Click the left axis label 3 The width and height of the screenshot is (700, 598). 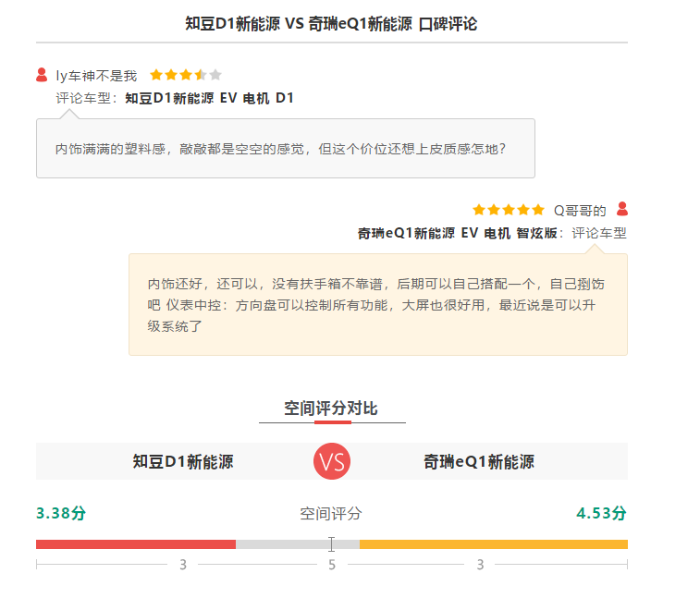click(x=183, y=565)
